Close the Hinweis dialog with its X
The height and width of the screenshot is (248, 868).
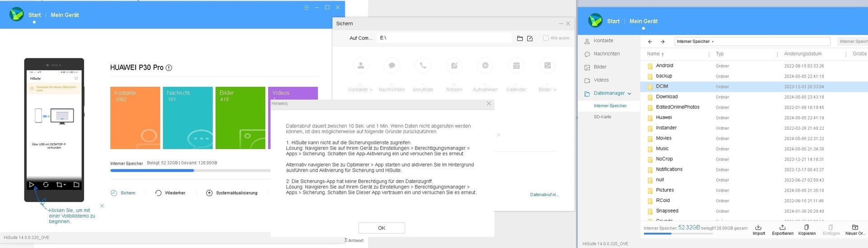(x=489, y=103)
